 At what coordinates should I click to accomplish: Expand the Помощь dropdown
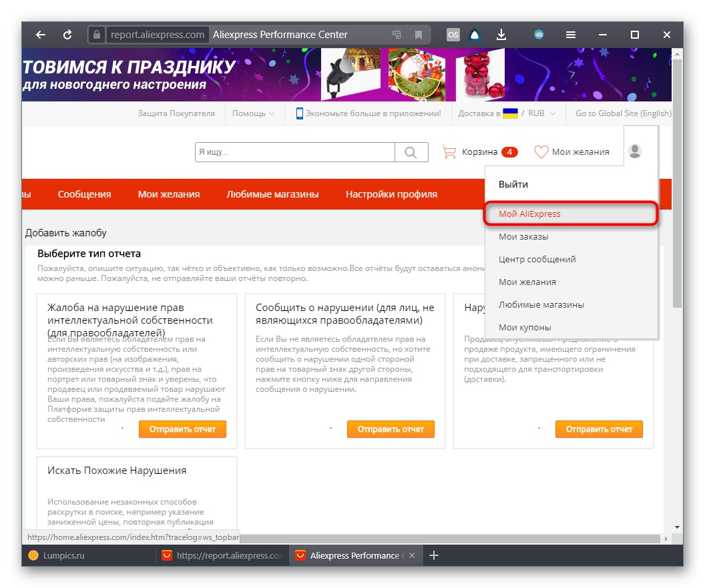[254, 113]
